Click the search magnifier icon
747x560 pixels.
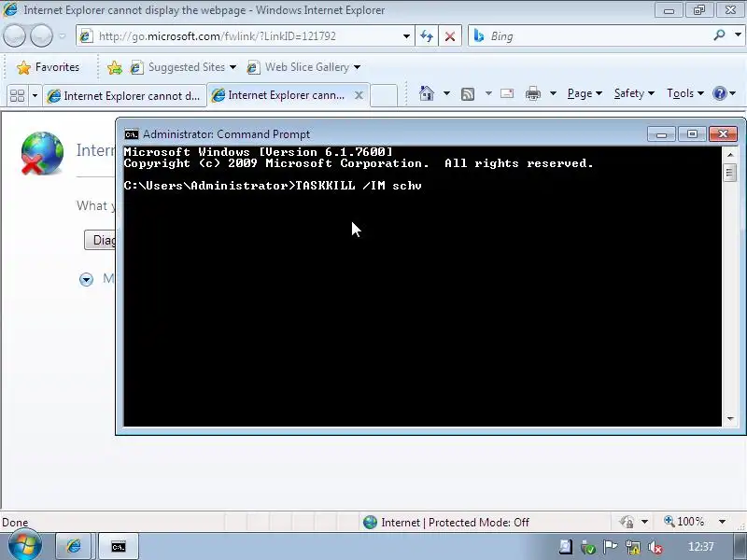pos(719,35)
